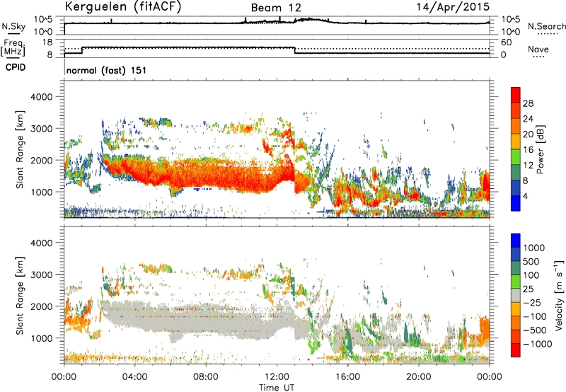Click the velocity panel Slant Range label
The width and height of the screenshot is (566, 392).
pyautogui.click(x=20, y=296)
